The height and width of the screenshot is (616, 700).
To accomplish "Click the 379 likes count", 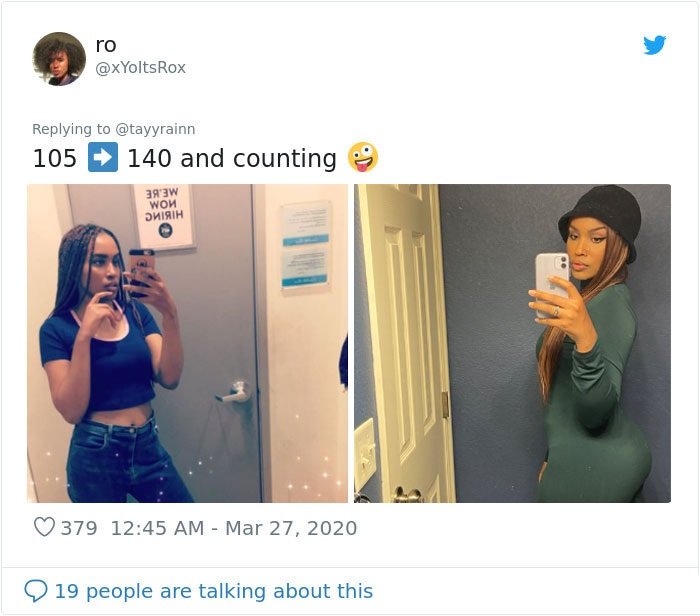I will [x=79, y=528].
